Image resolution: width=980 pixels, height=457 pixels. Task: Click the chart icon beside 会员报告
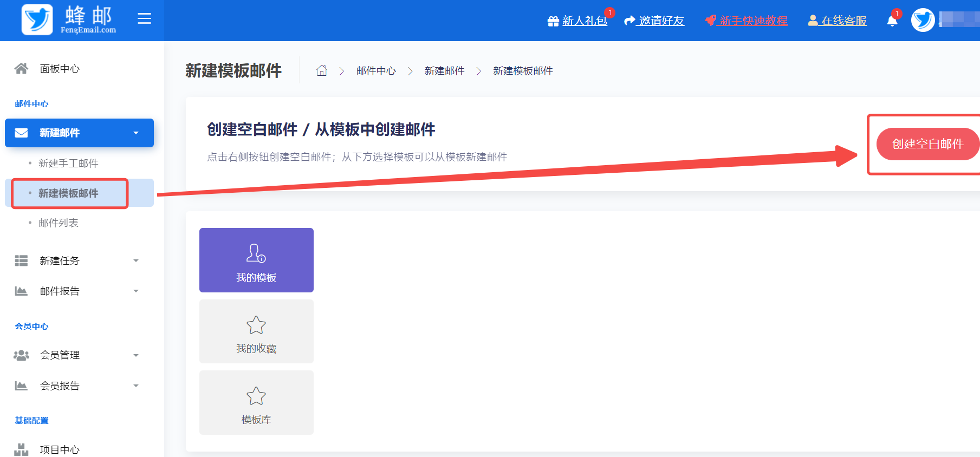(21, 386)
